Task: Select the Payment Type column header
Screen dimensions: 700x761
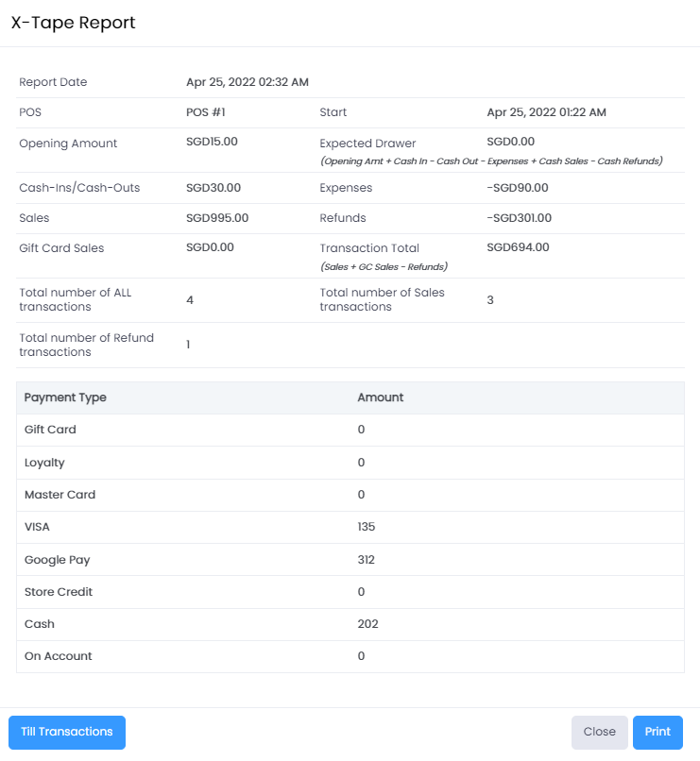Action: (65, 397)
